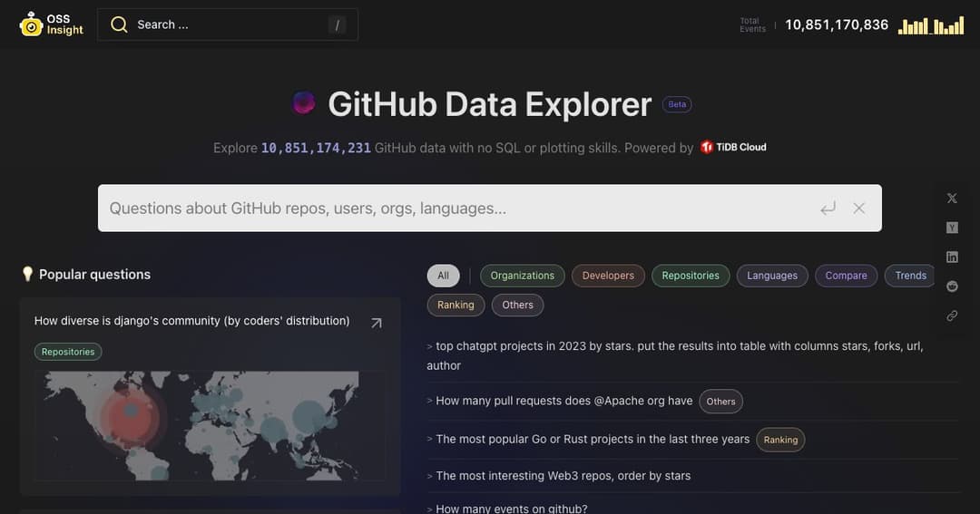Open 'most popular Go or Rust projects' question

(x=593, y=439)
